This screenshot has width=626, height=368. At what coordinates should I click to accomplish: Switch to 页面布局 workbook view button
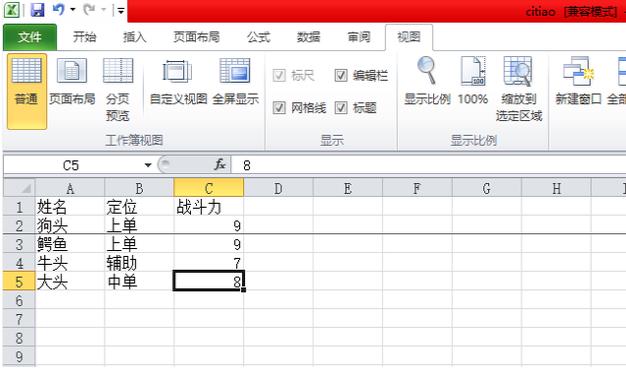click(x=72, y=82)
